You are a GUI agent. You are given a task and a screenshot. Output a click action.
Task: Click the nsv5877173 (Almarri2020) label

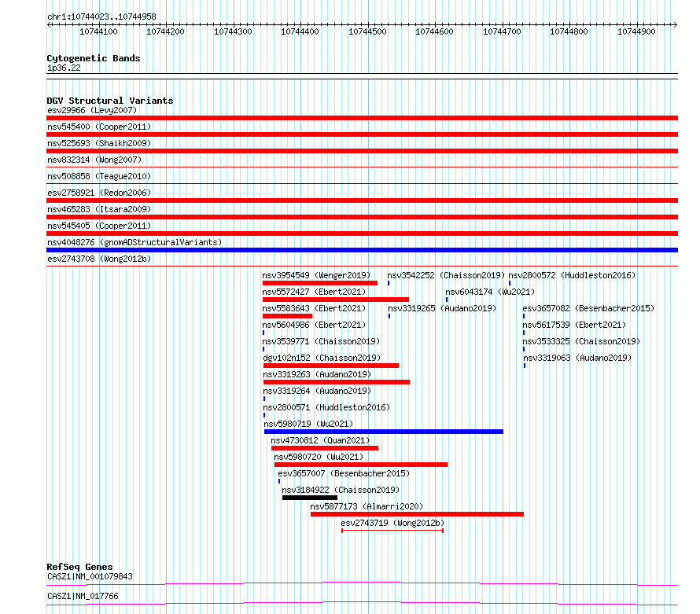pyautogui.click(x=367, y=506)
